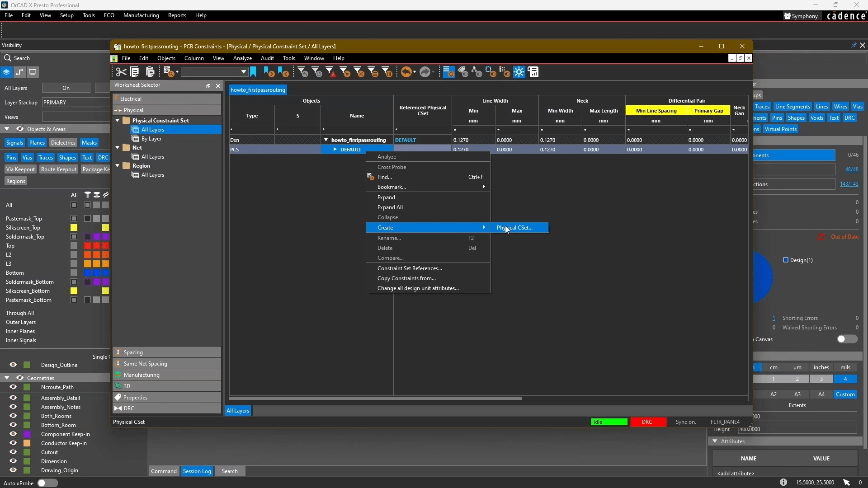Pin the side panel with pushpin icon
868x488 pixels.
click(x=854, y=45)
